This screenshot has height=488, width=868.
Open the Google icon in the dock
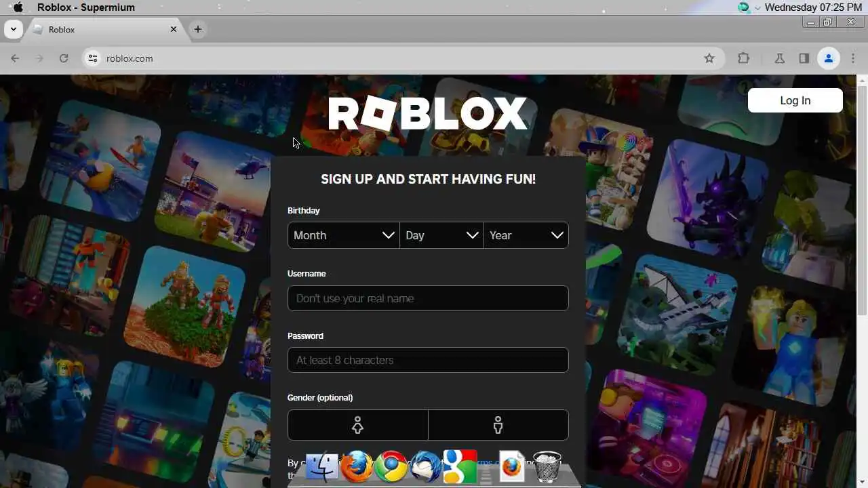coord(460,467)
